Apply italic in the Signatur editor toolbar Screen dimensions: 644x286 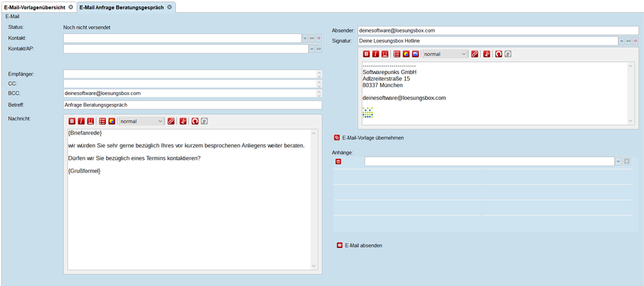pos(375,54)
